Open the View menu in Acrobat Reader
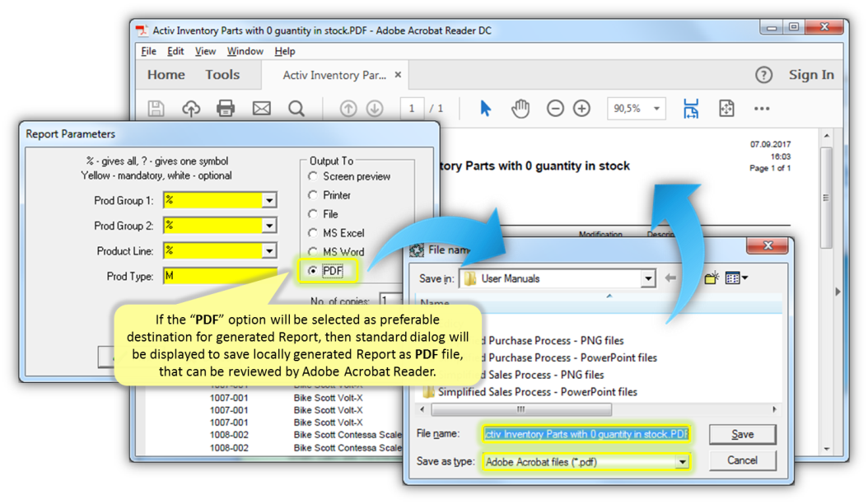868x504 pixels. [x=205, y=52]
